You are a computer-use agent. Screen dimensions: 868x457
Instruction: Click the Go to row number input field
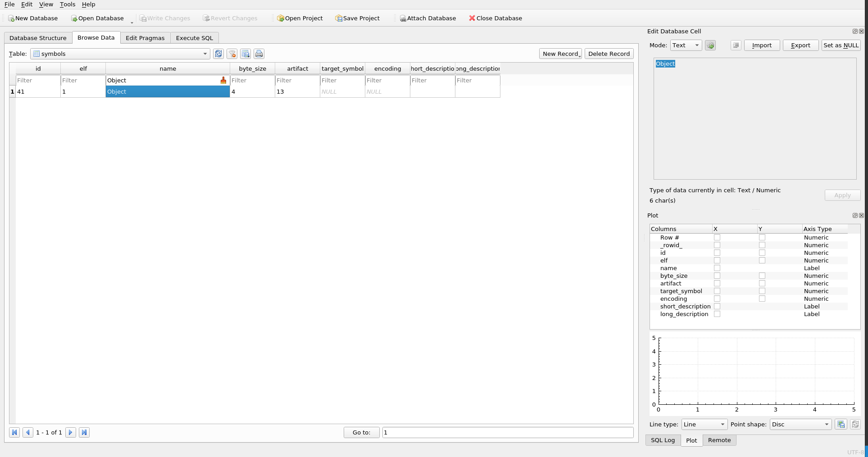pyautogui.click(x=508, y=433)
